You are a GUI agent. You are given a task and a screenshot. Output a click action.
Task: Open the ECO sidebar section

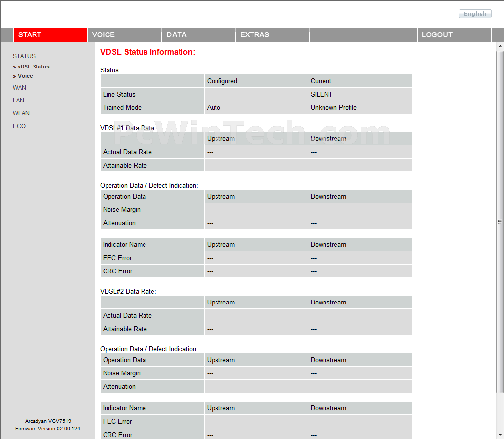[19, 126]
